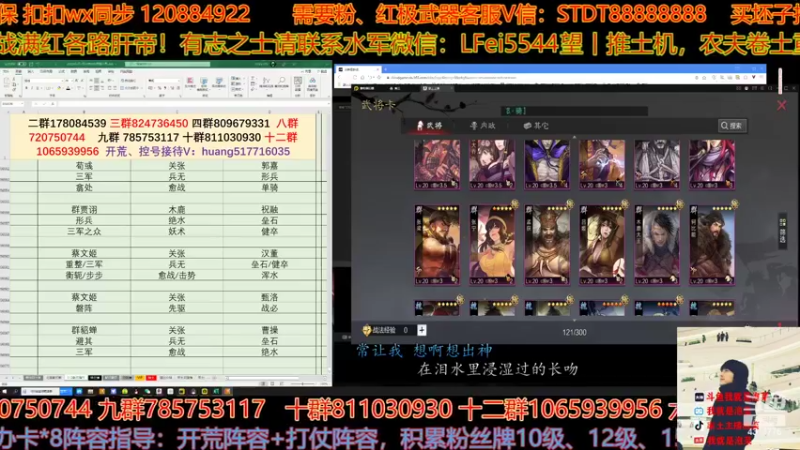The height and width of the screenshot is (450, 800).
Task: Click plus button beside 战法经验
Action: [421, 330]
